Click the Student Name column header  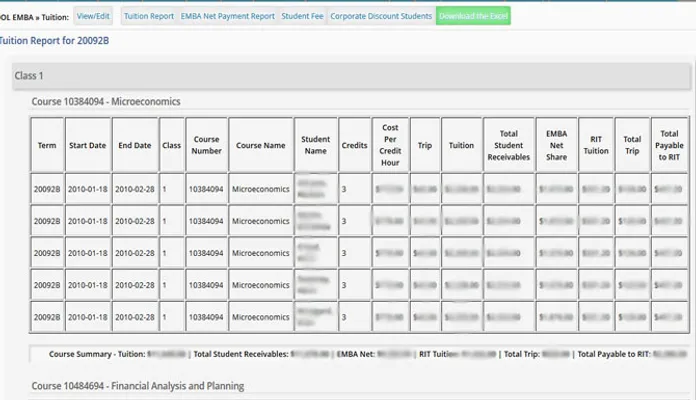[x=316, y=145]
